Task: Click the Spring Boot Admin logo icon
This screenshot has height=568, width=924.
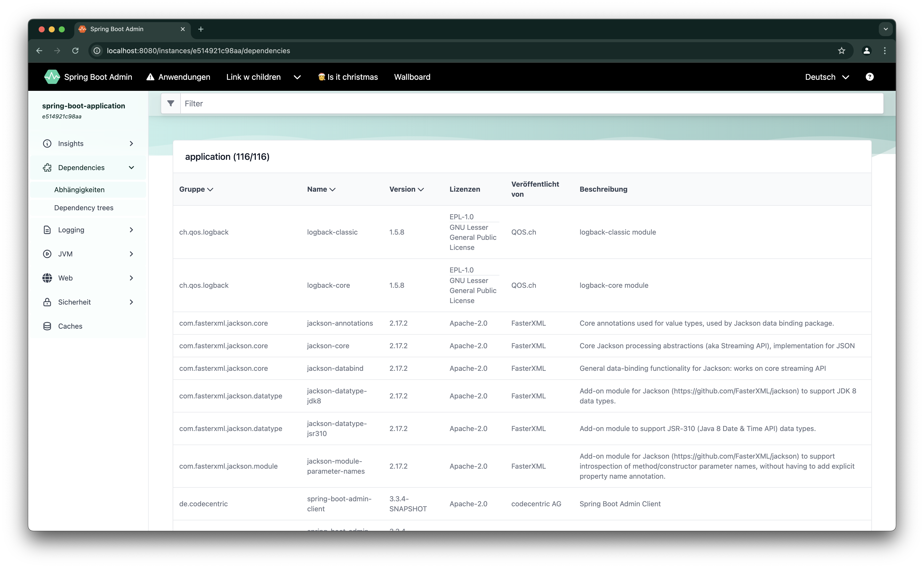Action: pos(52,77)
